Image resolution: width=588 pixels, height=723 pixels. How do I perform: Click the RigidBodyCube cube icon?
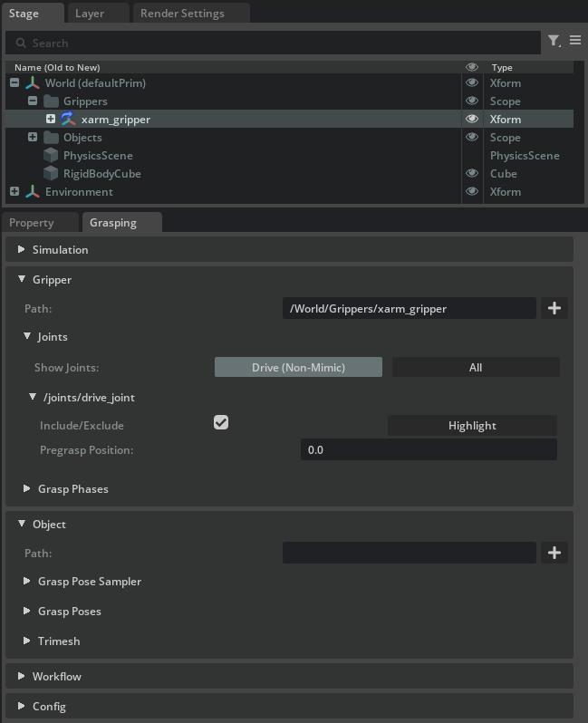(51, 174)
